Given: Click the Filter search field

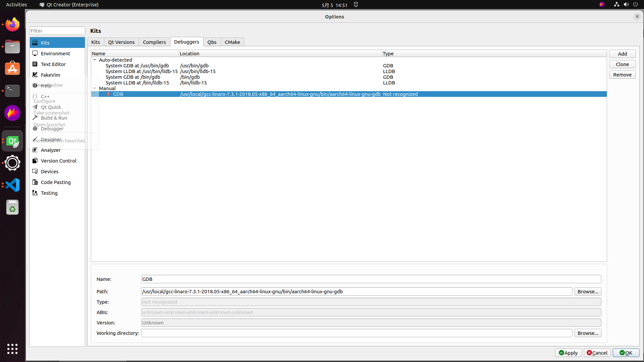Looking at the screenshot, I should click(x=57, y=31).
